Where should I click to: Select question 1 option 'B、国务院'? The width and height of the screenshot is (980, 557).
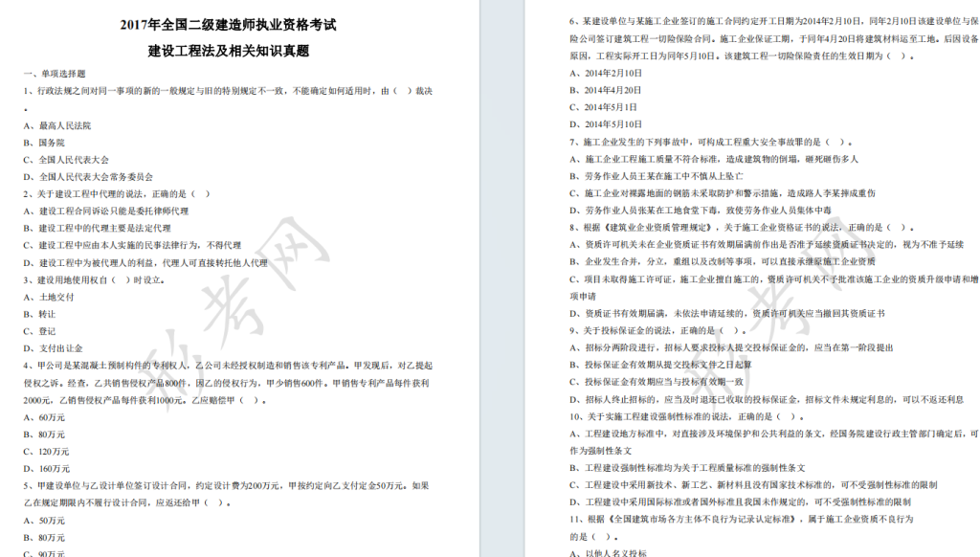click(x=44, y=143)
